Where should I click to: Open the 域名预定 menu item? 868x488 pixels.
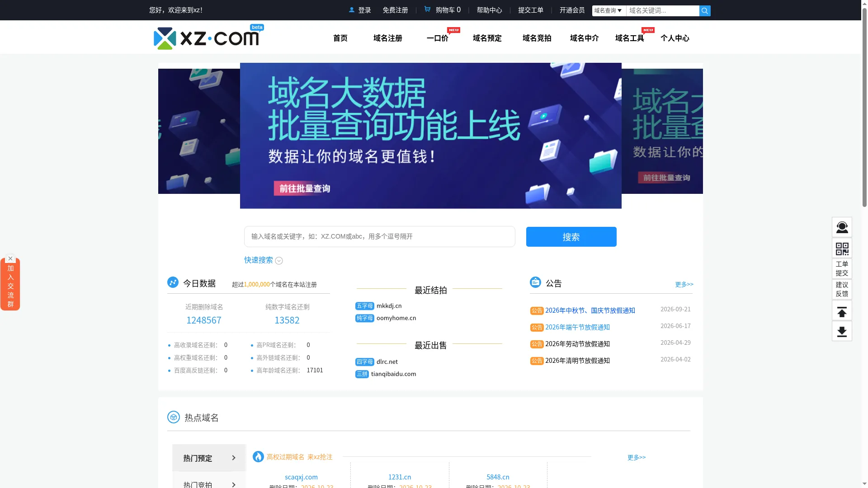[x=487, y=38]
